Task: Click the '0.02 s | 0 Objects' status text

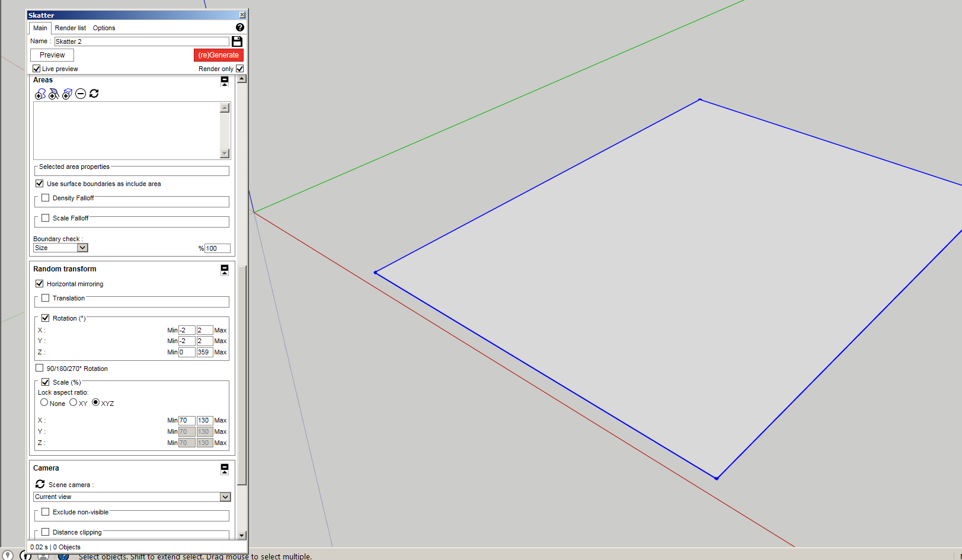Action: (x=55, y=547)
